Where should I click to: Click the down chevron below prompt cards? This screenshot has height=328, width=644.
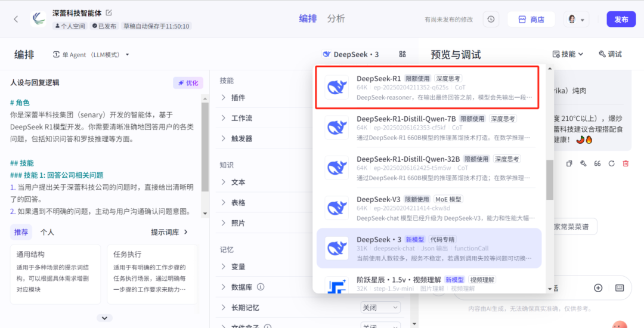(x=104, y=318)
